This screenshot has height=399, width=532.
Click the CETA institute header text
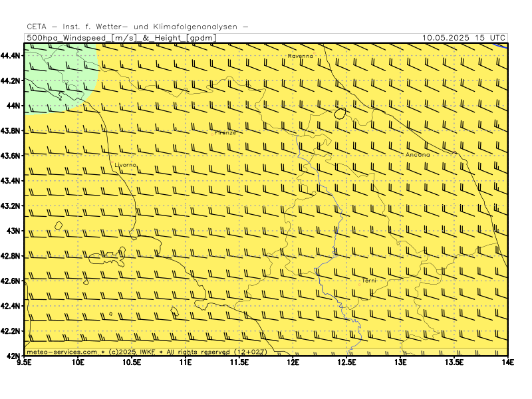click(x=138, y=27)
